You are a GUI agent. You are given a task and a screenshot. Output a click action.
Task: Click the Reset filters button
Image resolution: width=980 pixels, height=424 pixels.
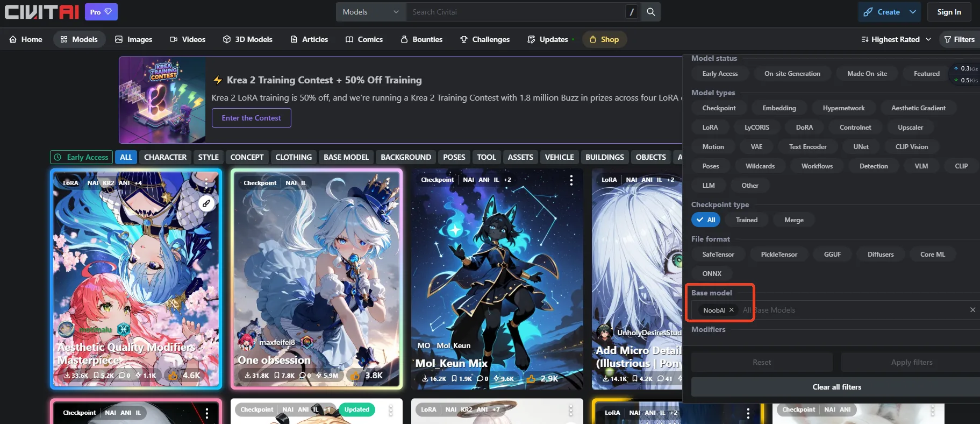tap(762, 362)
